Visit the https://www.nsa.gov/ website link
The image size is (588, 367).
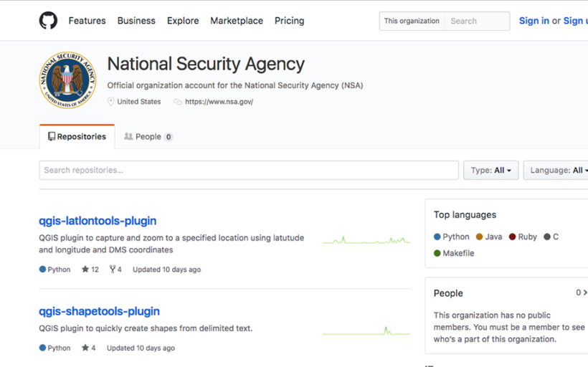tap(219, 102)
